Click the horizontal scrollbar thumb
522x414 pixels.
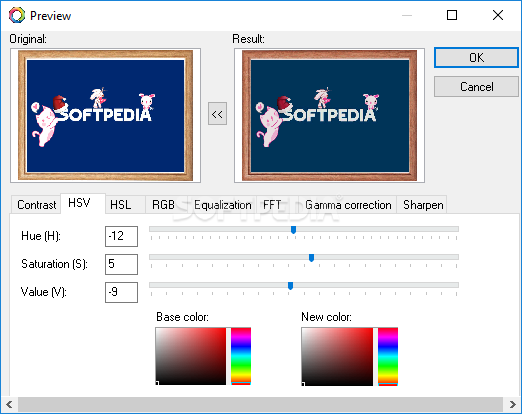pyautogui.click(x=260, y=405)
